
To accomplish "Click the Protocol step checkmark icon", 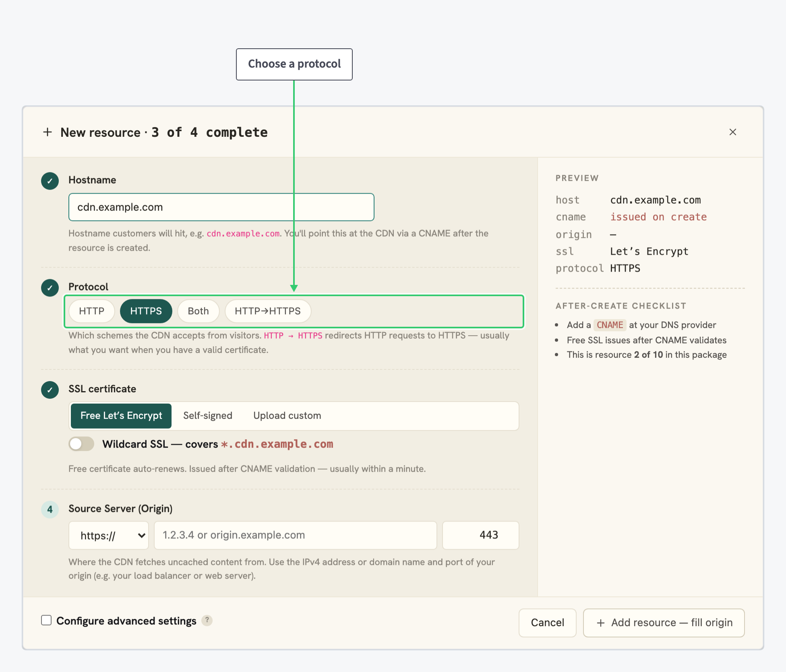I will (50, 288).
